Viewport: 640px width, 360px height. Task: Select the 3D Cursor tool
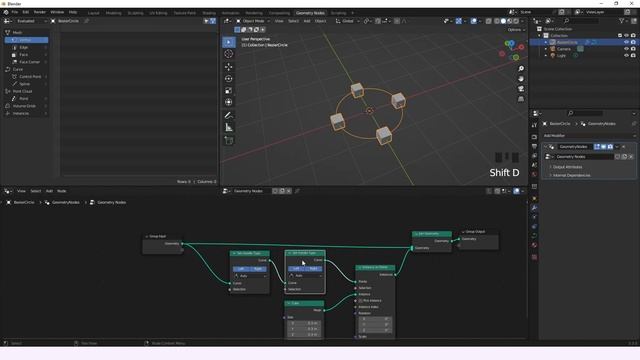tap(229, 54)
